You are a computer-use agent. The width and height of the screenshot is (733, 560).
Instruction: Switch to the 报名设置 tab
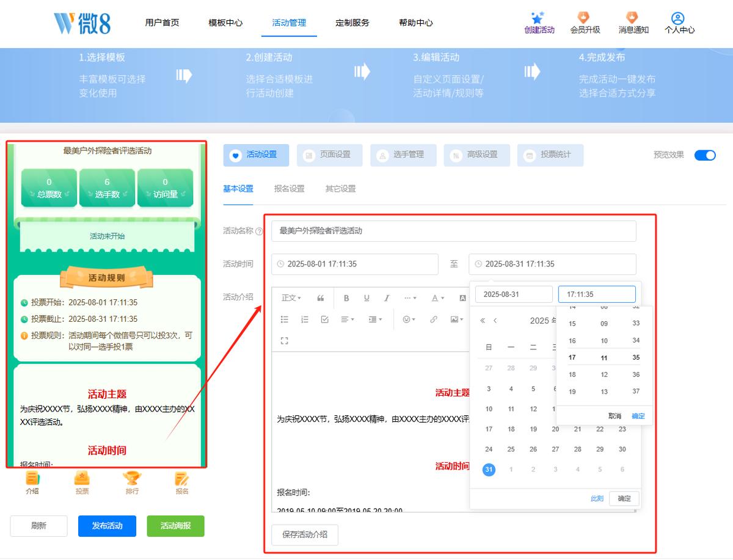coord(289,189)
